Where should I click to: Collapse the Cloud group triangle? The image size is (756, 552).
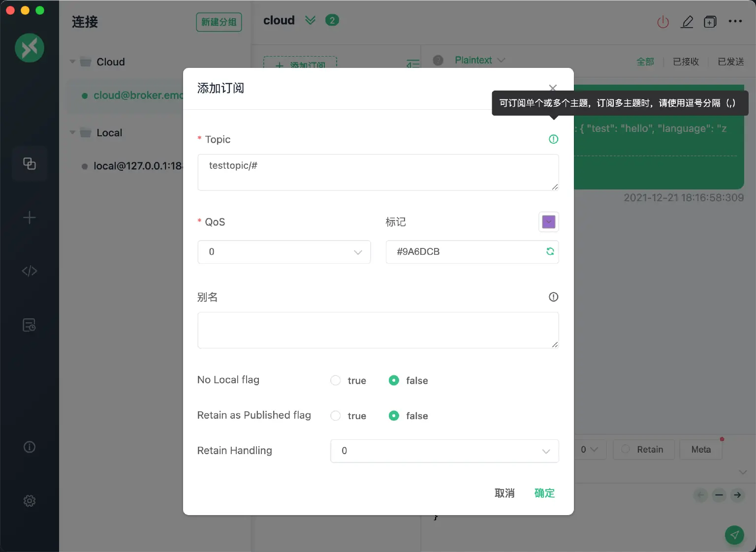tap(72, 62)
